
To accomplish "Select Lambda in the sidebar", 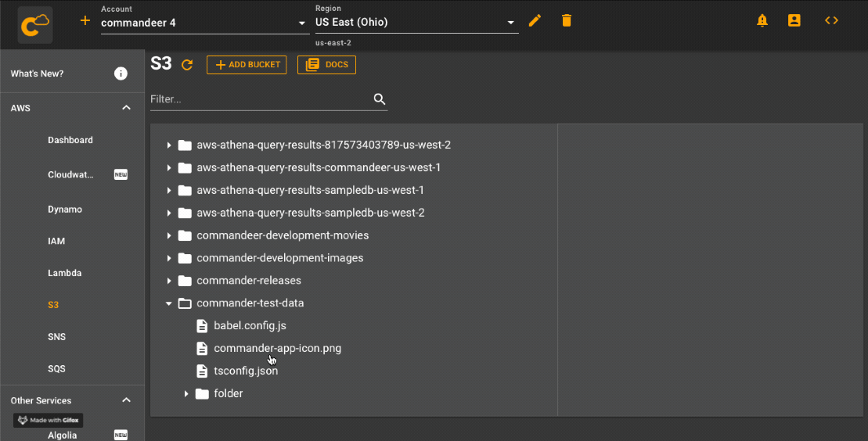I will tap(65, 273).
